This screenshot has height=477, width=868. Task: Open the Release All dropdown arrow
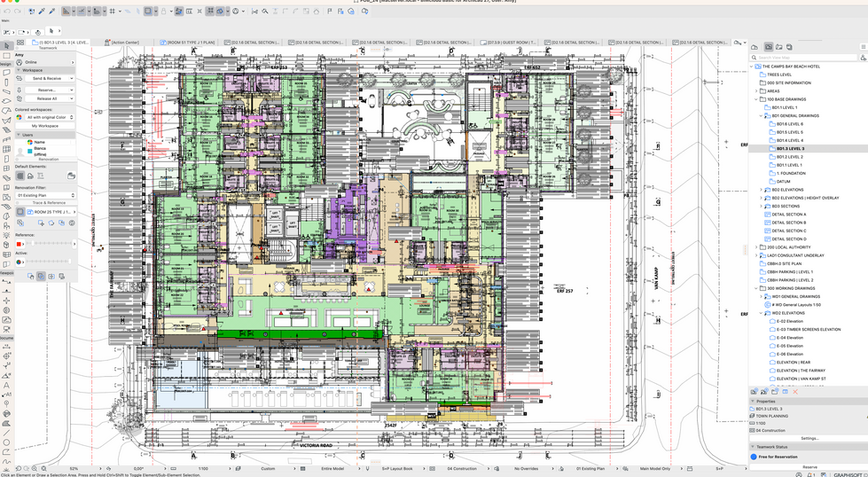click(72, 98)
